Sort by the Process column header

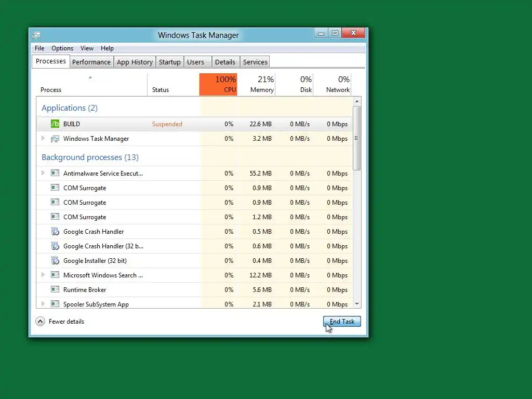click(x=91, y=85)
